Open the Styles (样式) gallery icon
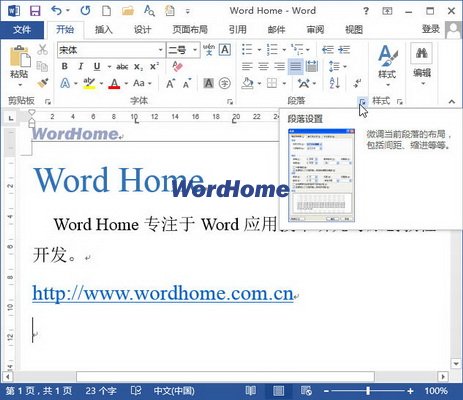The image size is (463, 400). (x=388, y=56)
